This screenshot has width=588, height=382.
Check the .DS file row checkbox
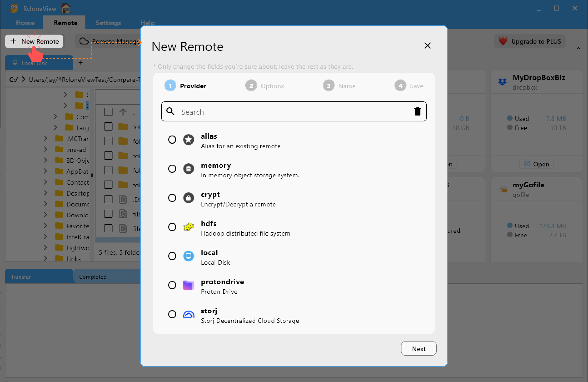click(x=108, y=199)
